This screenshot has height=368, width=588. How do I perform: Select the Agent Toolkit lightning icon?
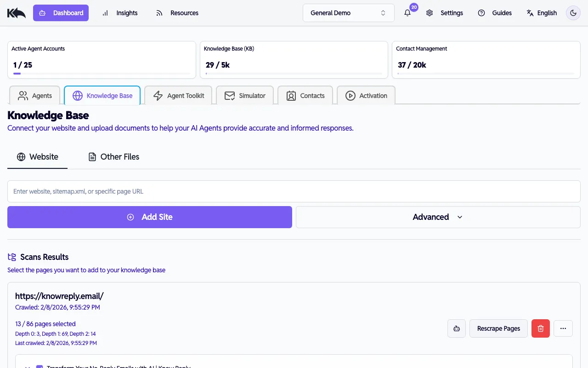pyautogui.click(x=158, y=96)
